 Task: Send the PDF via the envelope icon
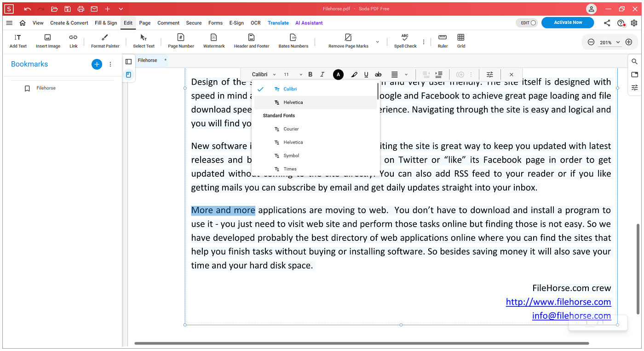(x=94, y=9)
